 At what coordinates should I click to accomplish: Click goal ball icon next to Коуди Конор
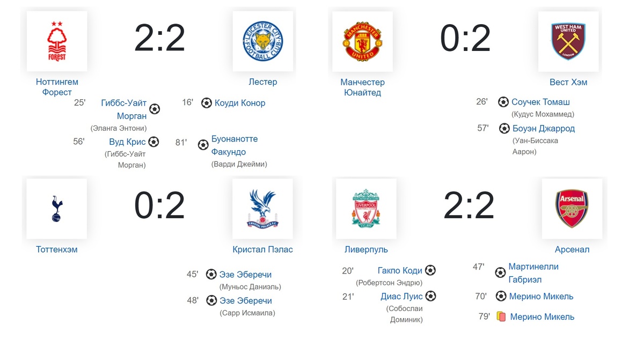(x=207, y=102)
